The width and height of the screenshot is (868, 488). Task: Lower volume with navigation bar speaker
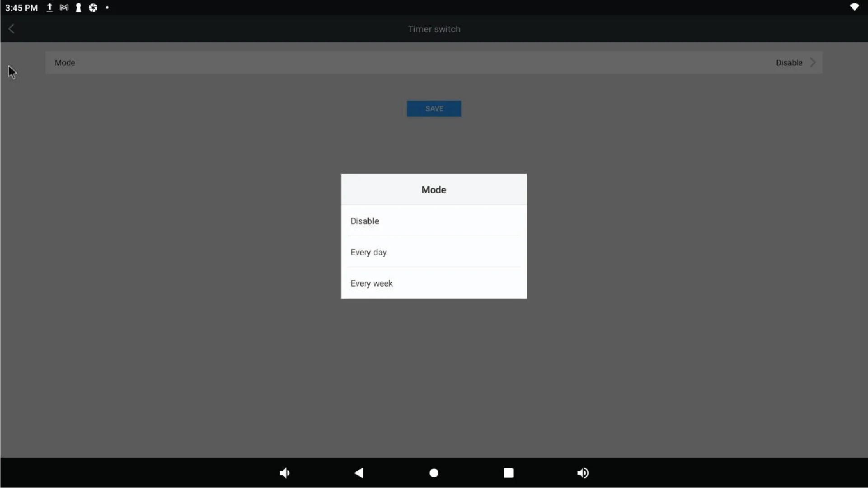285,473
